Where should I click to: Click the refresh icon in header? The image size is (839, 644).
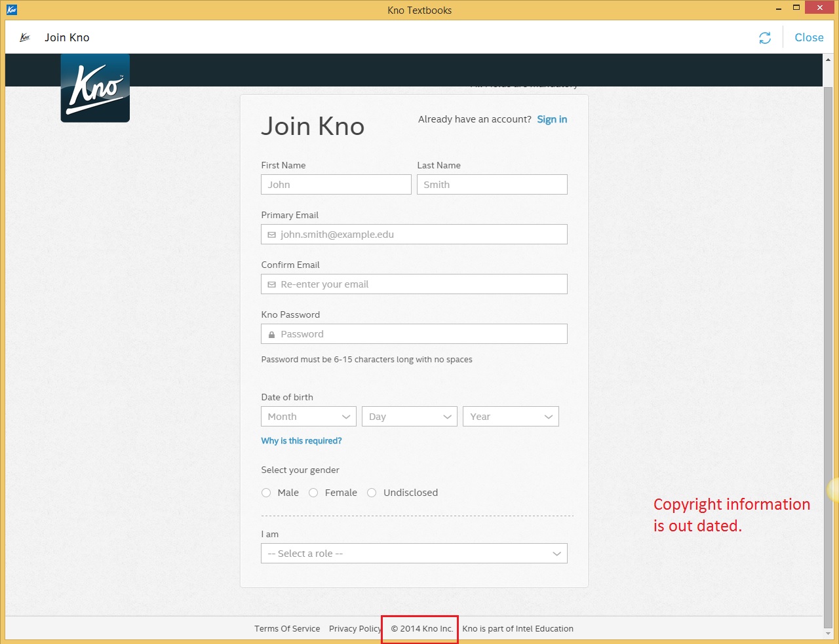(x=765, y=38)
